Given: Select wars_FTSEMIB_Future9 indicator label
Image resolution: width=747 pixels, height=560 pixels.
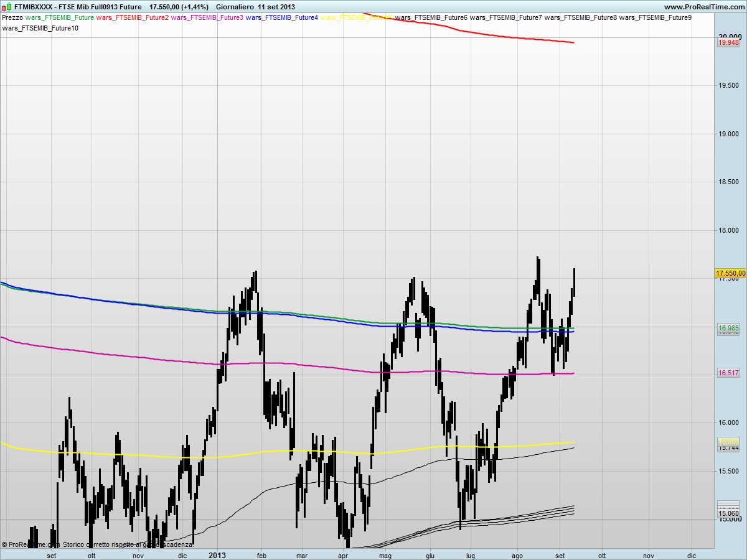Looking at the screenshot, I should point(655,17).
